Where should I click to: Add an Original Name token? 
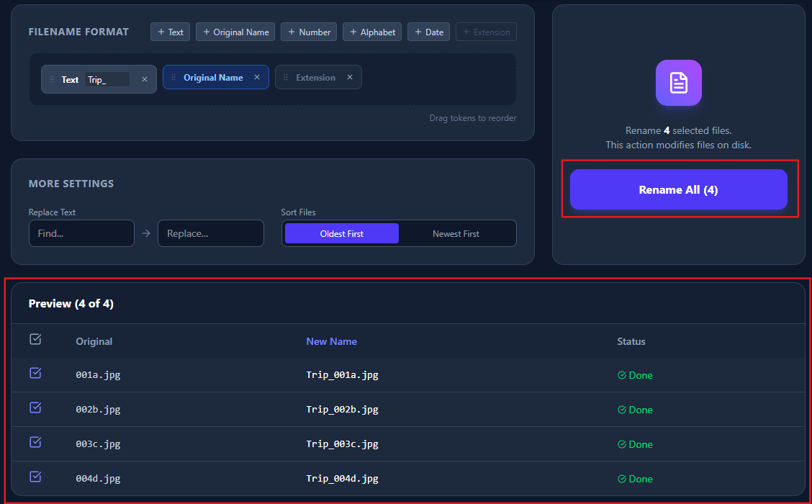click(x=235, y=32)
